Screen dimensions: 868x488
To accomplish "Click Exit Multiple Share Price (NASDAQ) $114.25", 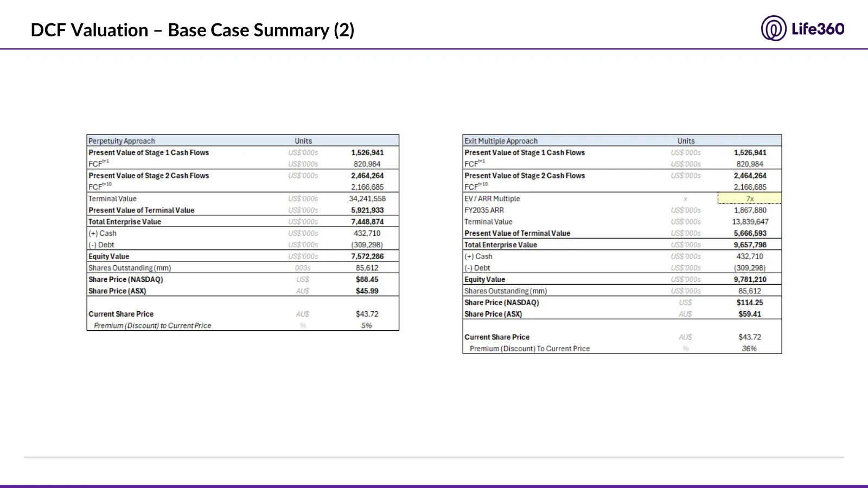I will pyautogui.click(x=750, y=303).
